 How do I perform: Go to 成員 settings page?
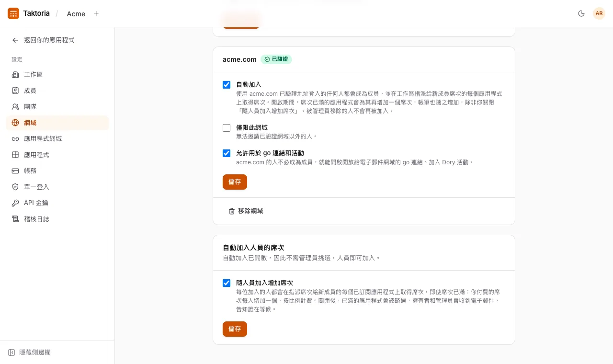[x=57, y=91]
